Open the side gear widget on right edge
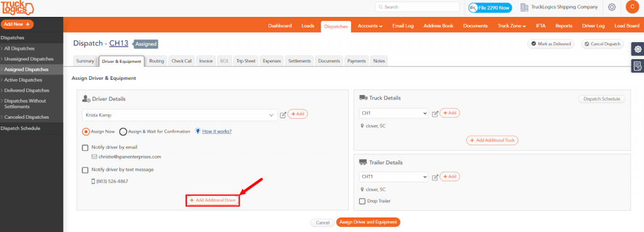Viewport: 644px width, 232px height. coord(638,49)
